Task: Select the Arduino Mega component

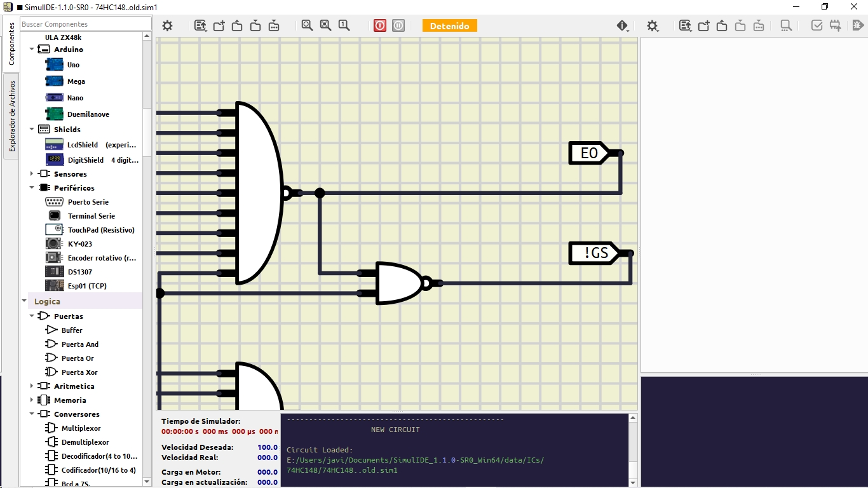Action: coord(76,81)
